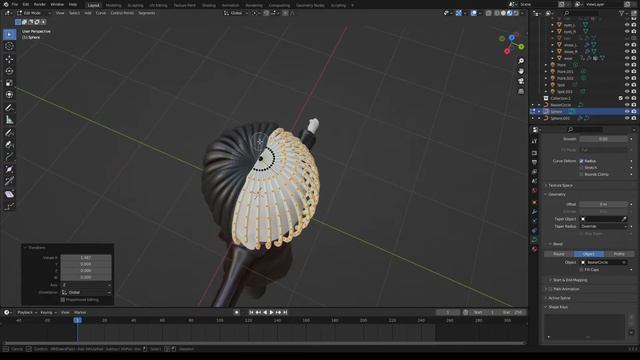Switch to the Modeling workspace tab
640x360 pixels.
pyautogui.click(x=113, y=5)
